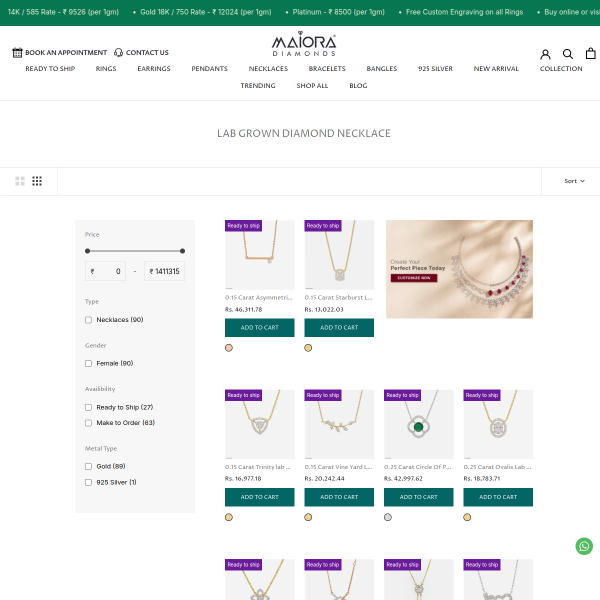Select yellow gold swatch under Trinity necklace
This screenshot has width=600, height=600.
(x=229, y=517)
